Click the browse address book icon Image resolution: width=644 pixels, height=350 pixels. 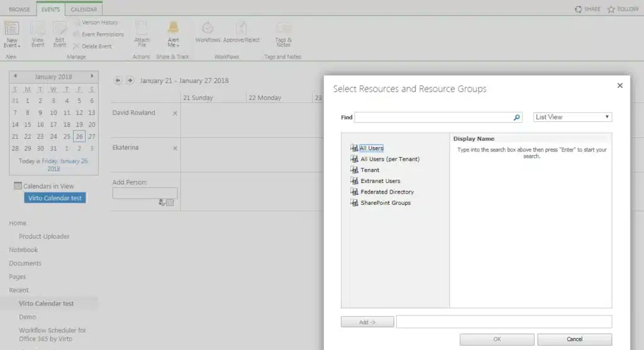170,202
